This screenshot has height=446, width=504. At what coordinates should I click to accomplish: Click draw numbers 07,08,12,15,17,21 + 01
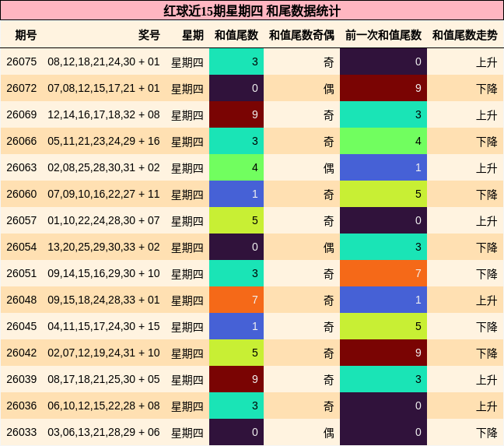(x=103, y=88)
